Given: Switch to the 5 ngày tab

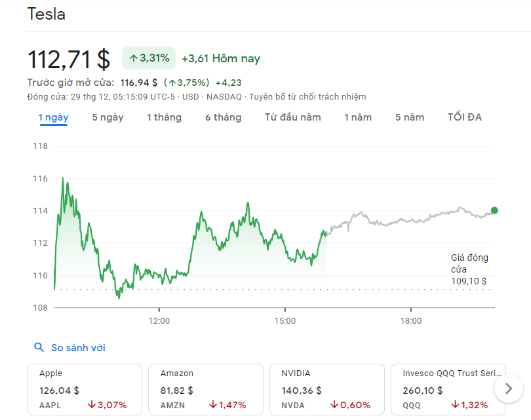Looking at the screenshot, I should (x=108, y=117).
